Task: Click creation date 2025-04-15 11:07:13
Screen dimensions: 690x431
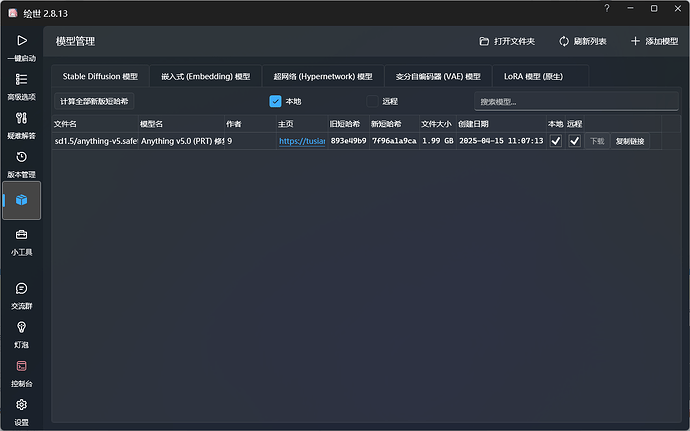Action: pos(501,141)
